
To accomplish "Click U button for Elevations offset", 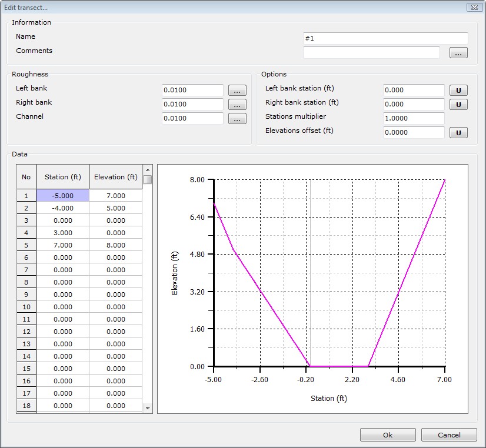I will coord(458,133).
